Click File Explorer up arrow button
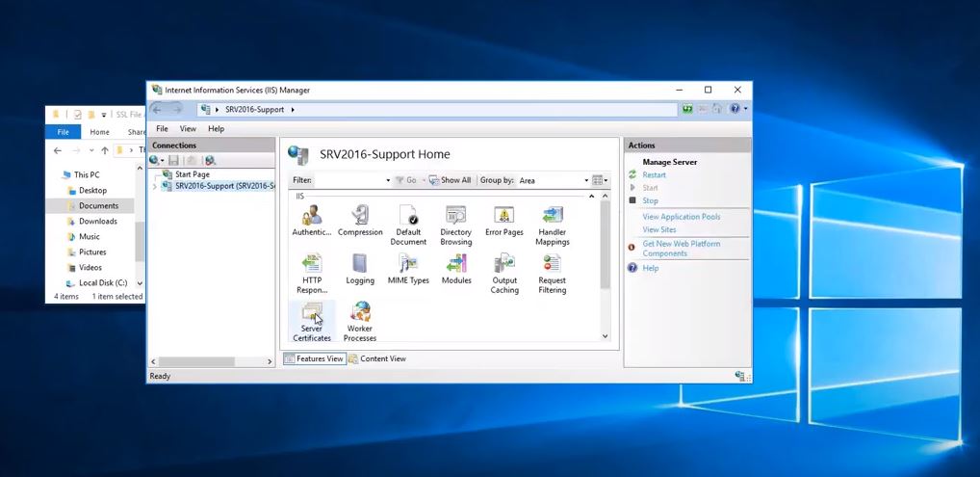 click(x=104, y=150)
